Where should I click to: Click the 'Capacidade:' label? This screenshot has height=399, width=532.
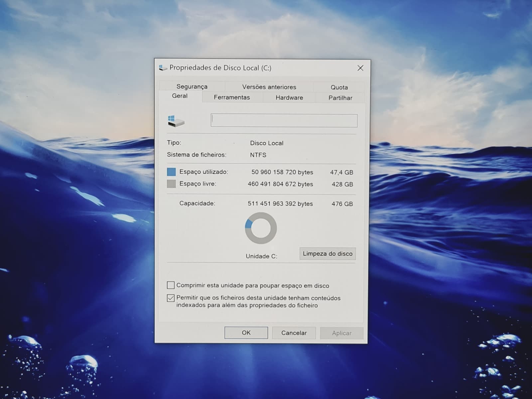coord(197,203)
